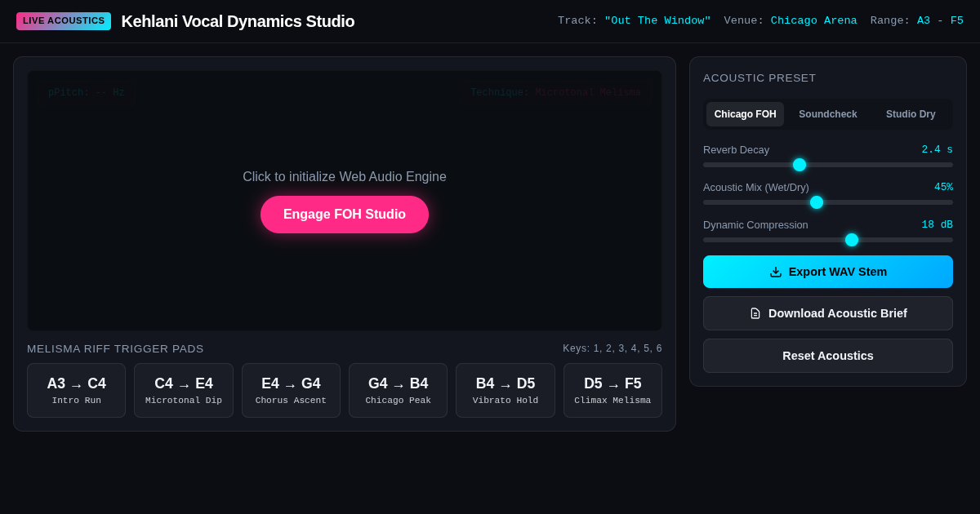Trigger the E4 → G4 Chorus Ascent pad
Image resolution: width=980 pixels, height=514 pixels.
(291, 390)
